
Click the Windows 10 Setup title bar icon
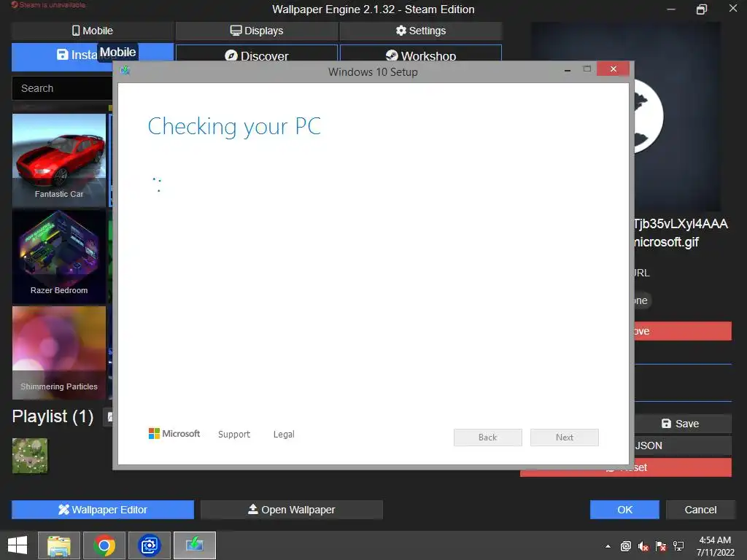pyautogui.click(x=125, y=71)
